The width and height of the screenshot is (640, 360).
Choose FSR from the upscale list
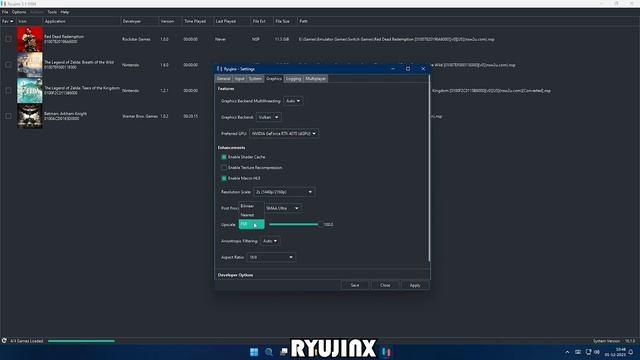pos(251,224)
